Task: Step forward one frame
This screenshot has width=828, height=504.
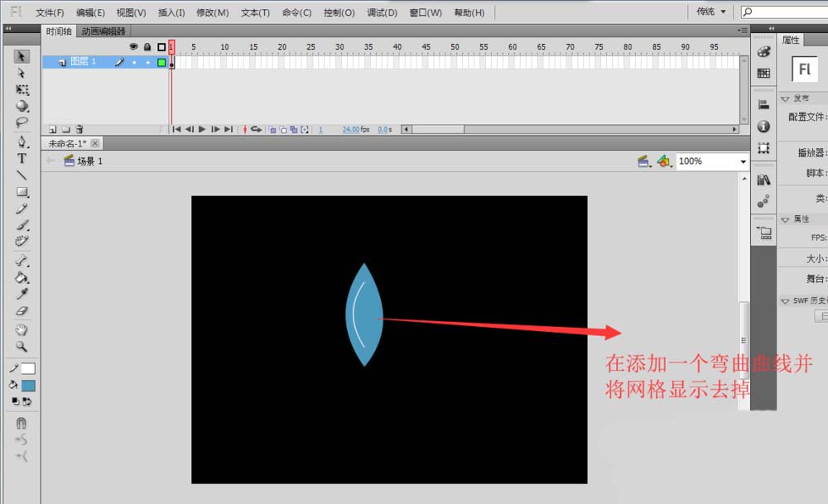Action: (215, 129)
